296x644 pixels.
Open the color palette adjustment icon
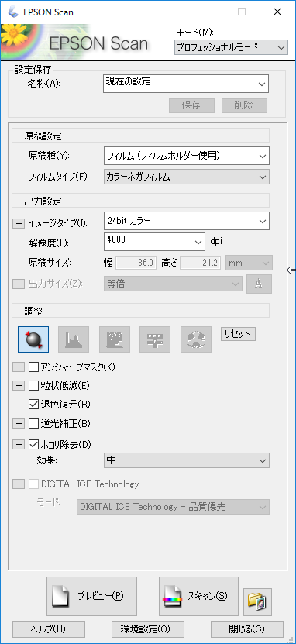point(196,339)
